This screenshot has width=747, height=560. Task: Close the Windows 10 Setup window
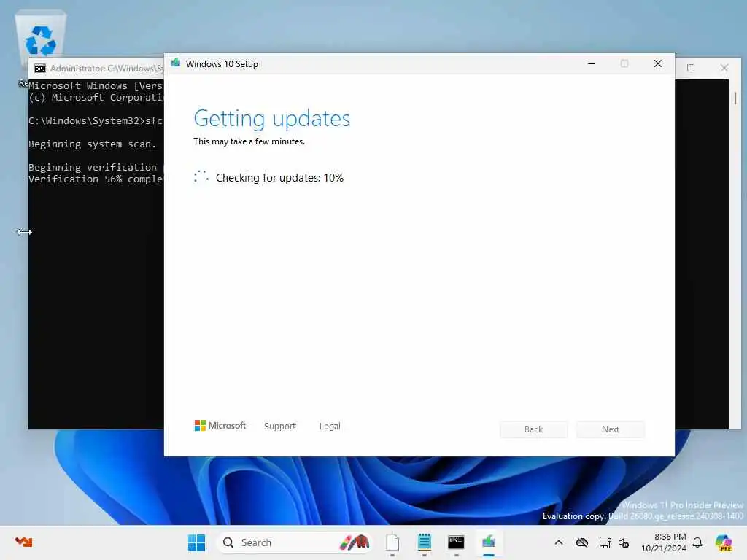click(658, 63)
